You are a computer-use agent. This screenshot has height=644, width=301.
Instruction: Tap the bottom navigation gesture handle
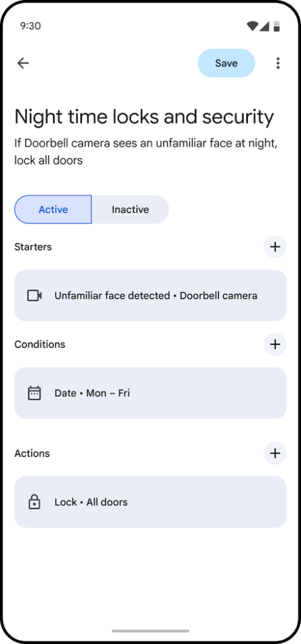coord(150,631)
